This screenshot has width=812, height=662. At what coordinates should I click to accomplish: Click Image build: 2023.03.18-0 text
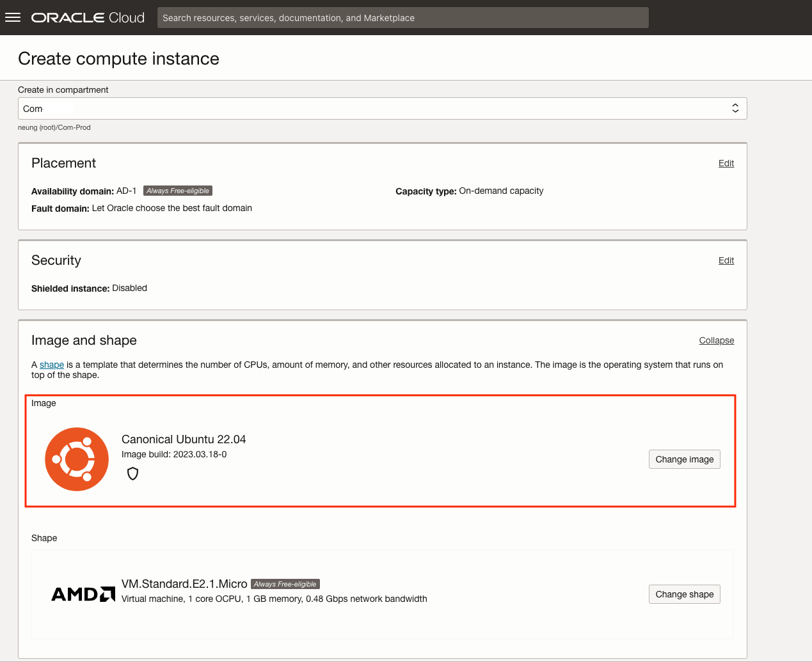(174, 454)
